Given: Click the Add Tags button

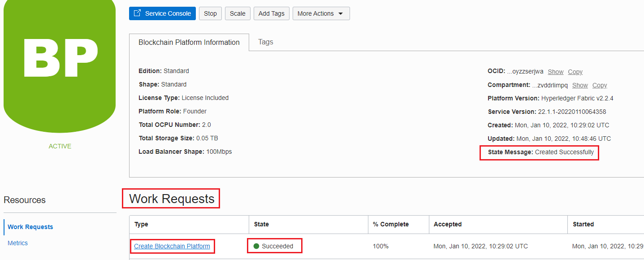Looking at the screenshot, I should pyautogui.click(x=272, y=13).
